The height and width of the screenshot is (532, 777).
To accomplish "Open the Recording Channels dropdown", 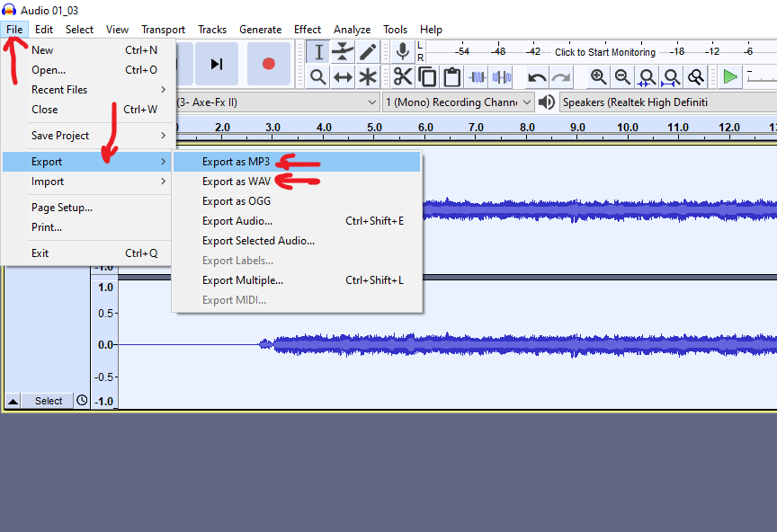I will coord(459,102).
